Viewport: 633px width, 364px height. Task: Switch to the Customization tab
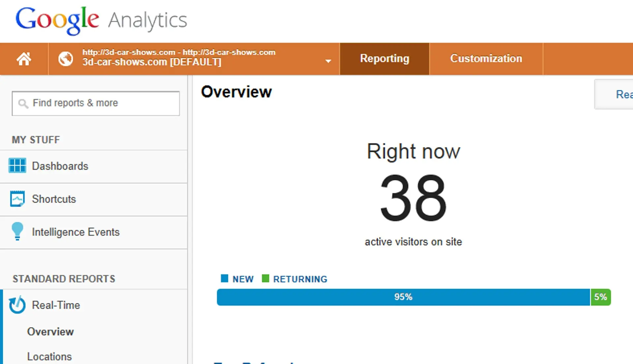486,59
